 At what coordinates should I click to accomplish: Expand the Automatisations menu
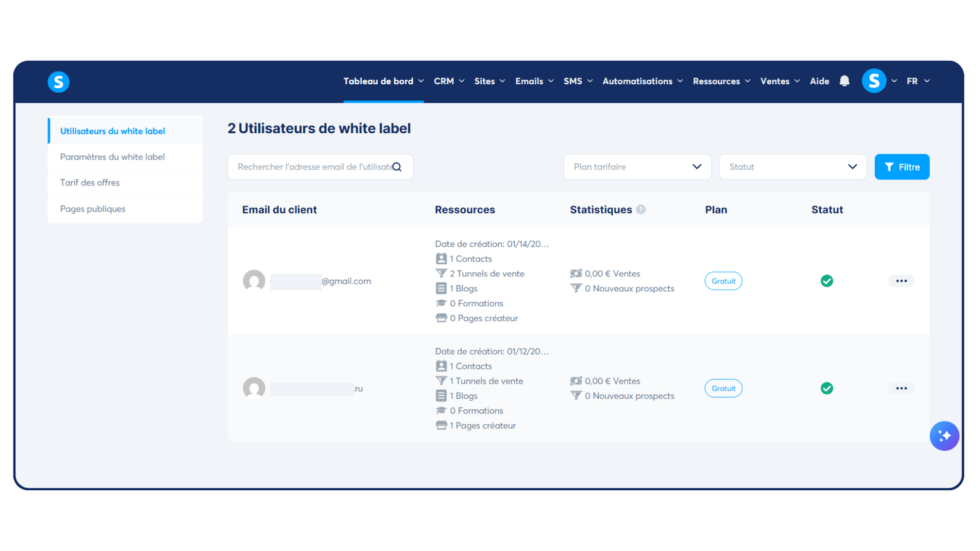643,81
